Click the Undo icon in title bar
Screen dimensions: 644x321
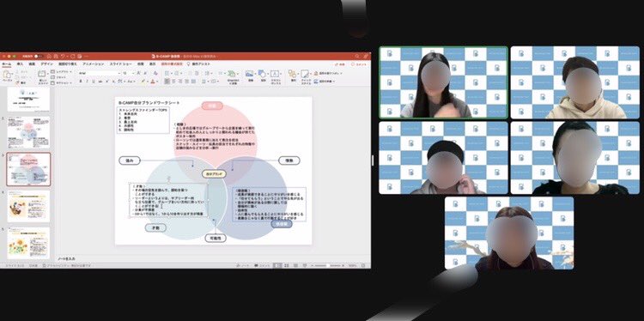[63, 56]
